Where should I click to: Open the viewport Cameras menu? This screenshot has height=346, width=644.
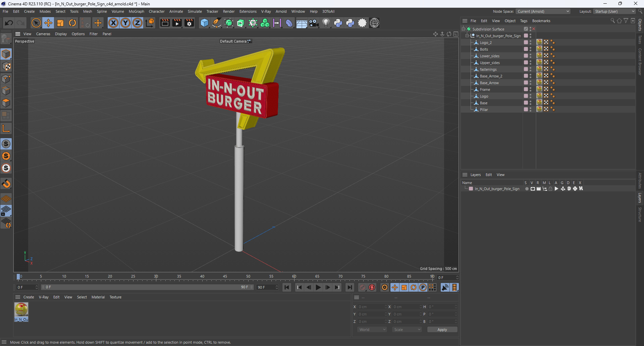click(43, 34)
